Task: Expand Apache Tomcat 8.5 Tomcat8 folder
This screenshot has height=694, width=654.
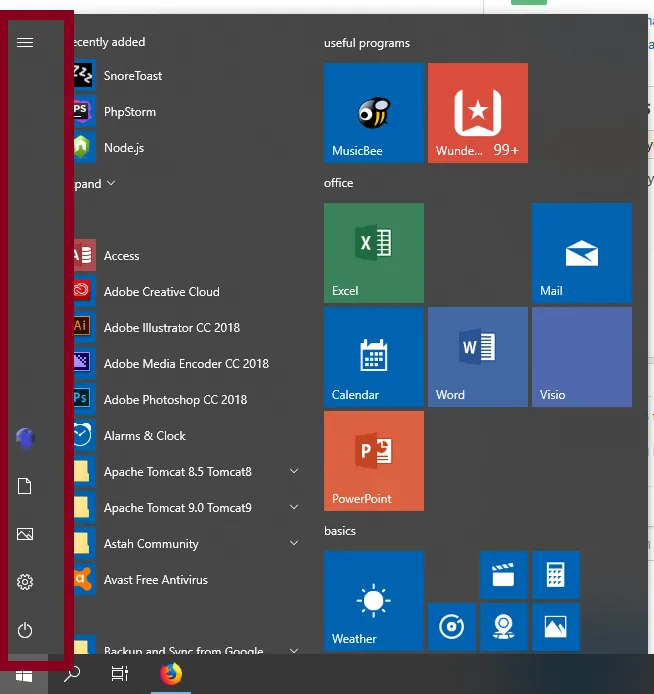Action: 294,471
